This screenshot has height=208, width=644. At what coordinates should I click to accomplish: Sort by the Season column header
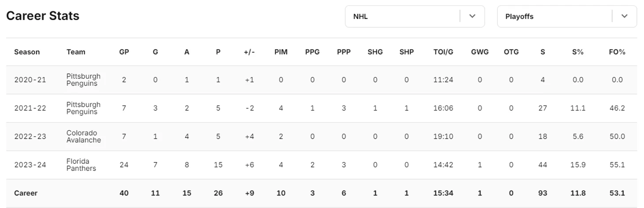(x=27, y=52)
